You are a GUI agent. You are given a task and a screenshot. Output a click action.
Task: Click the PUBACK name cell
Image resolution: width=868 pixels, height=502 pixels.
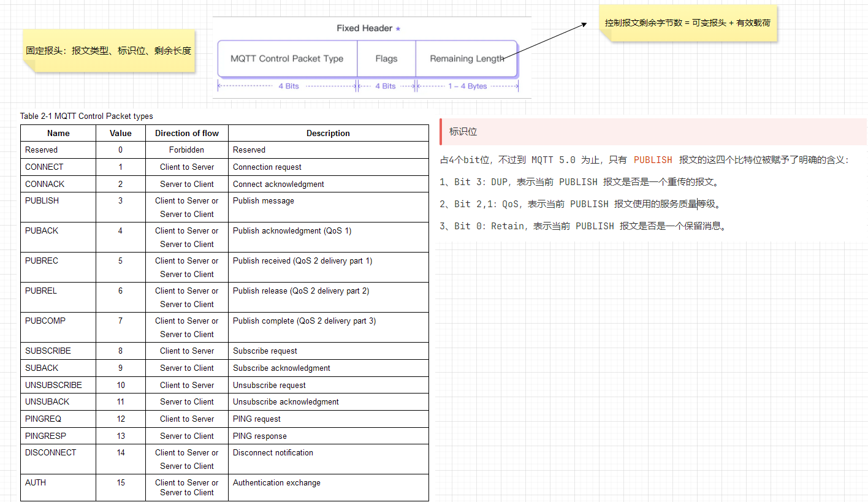tap(58, 237)
